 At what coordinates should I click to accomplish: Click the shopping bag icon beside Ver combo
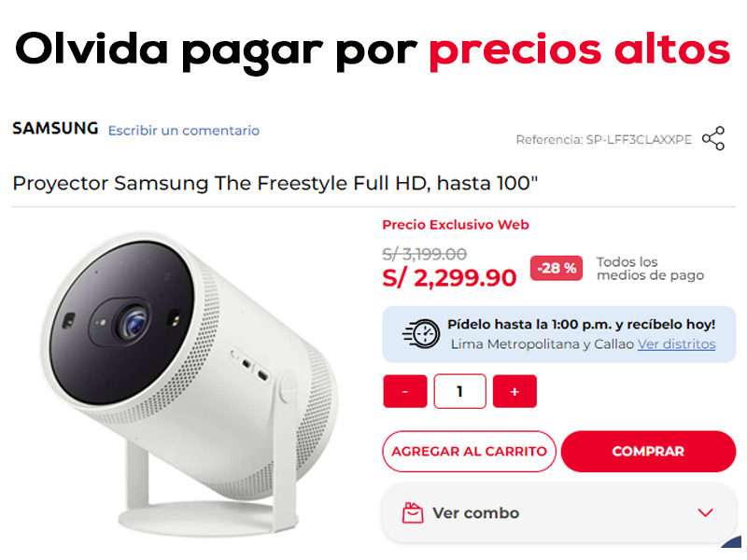[x=413, y=512]
